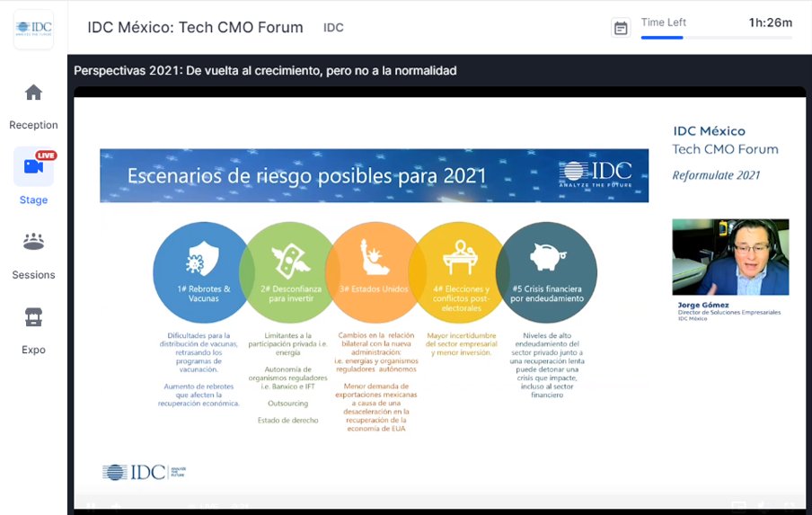Click the '2# Desconfianza para invertir' label
This screenshot has width=812, height=515.
[290, 294]
